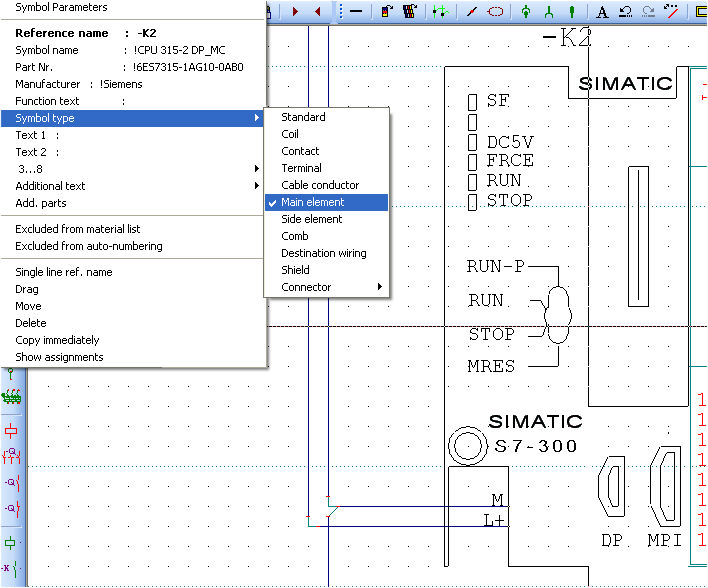Expand the Additional text submenu
Image resolution: width=708 pixels, height=588 pixels.
(132, 186)
